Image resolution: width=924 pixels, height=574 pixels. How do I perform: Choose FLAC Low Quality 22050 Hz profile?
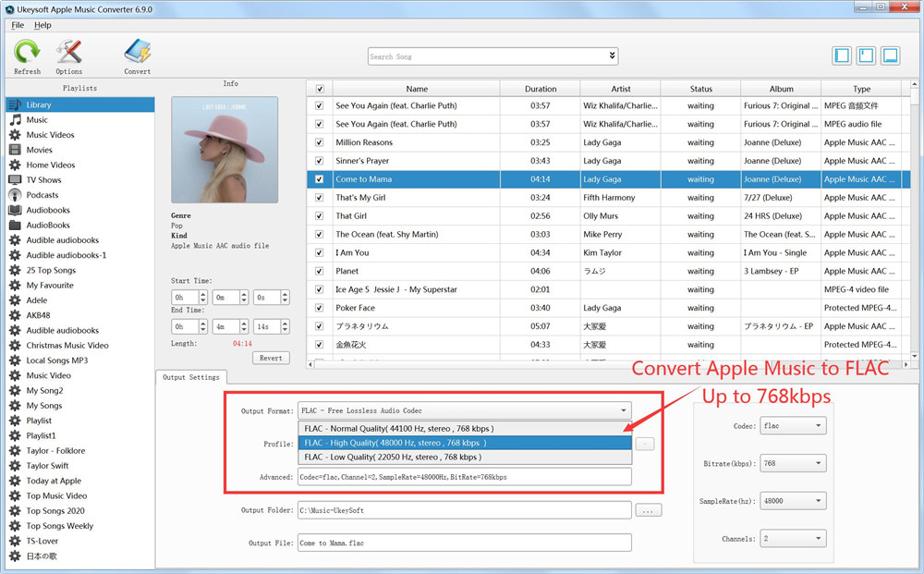tap(465, 457)
